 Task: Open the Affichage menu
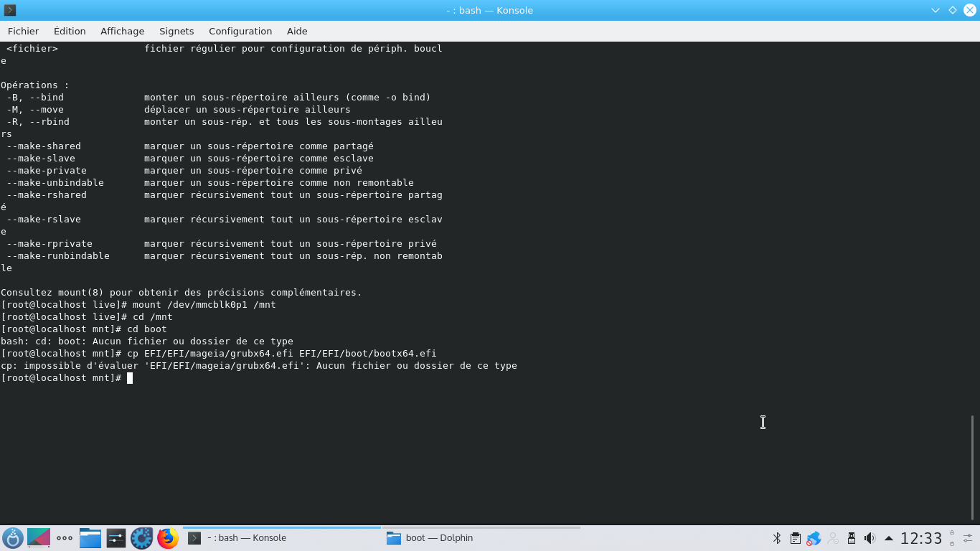pos(122,31)
